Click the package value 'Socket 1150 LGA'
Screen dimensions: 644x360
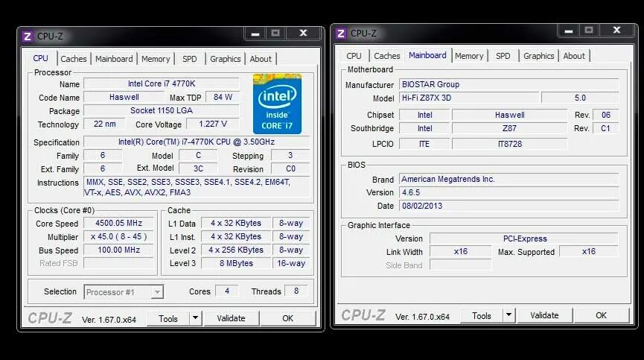tap(162, 110)
